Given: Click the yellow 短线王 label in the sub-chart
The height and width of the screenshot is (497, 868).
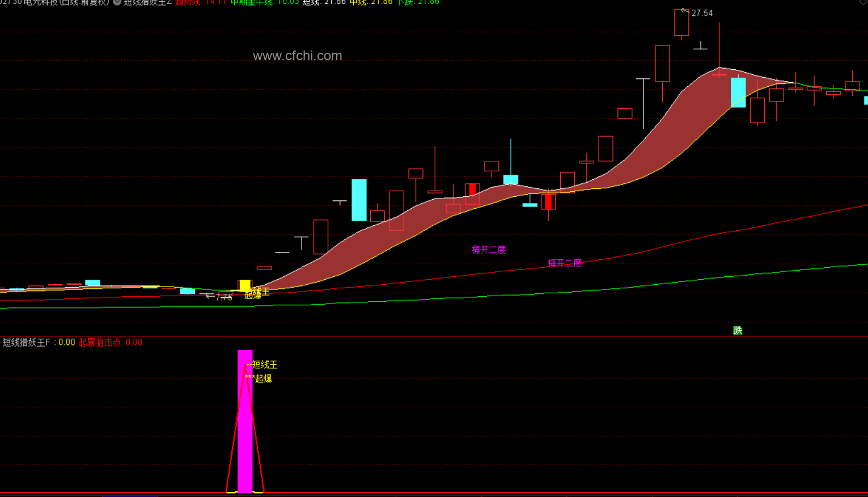Looking at the screenshot, I should 265,365.
